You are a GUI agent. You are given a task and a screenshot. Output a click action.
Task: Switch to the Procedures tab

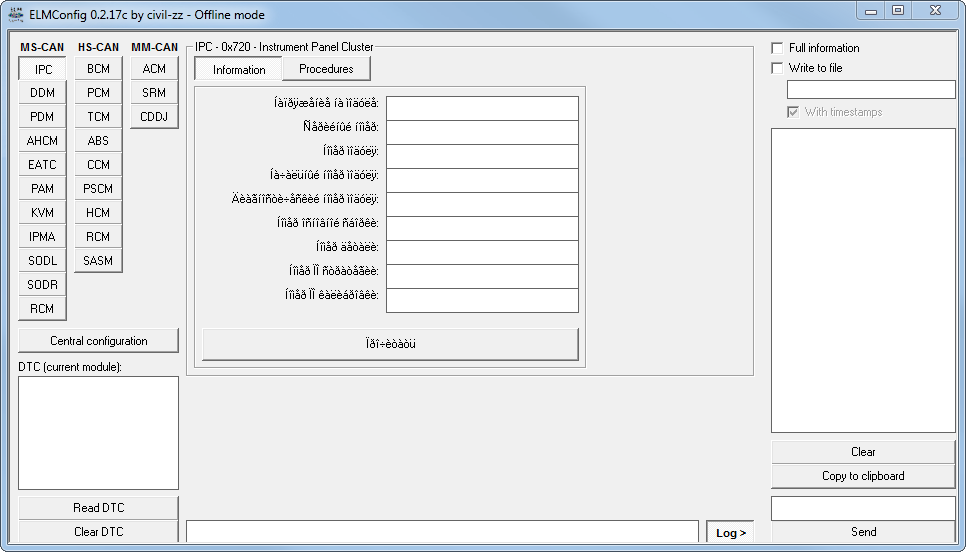[x=326, y=69]
